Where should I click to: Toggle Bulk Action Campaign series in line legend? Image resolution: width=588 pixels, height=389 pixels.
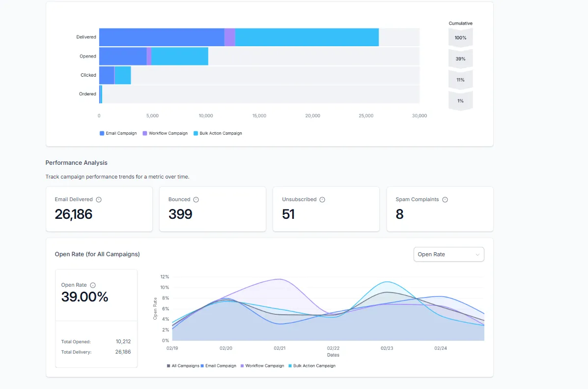(x=312, y=366)
